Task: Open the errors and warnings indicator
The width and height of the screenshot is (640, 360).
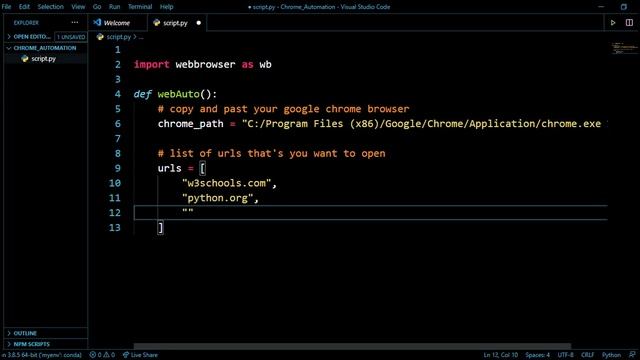Action: pyautogui.click(x=102, y=355)
